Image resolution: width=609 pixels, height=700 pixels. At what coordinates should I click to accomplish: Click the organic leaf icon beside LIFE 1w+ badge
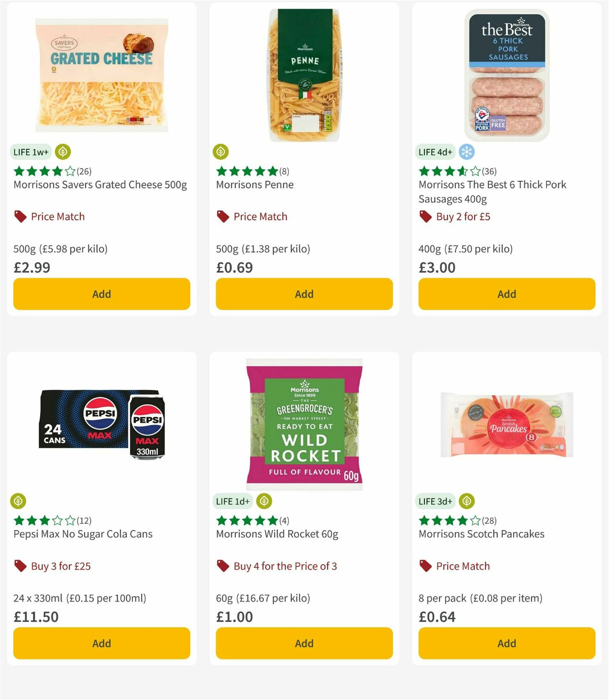[x=63, y=151]
